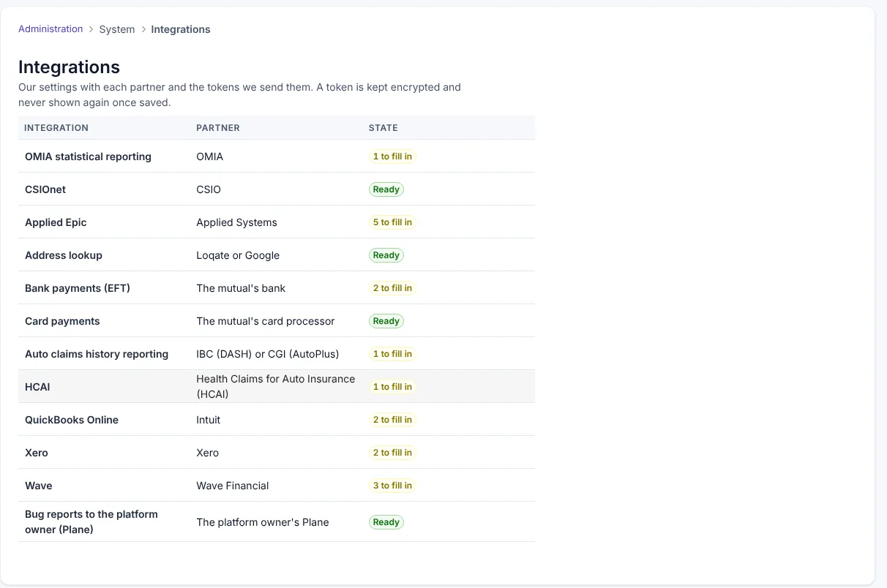Open Bug reports to the platform owner (Plane)

point(91,522)
